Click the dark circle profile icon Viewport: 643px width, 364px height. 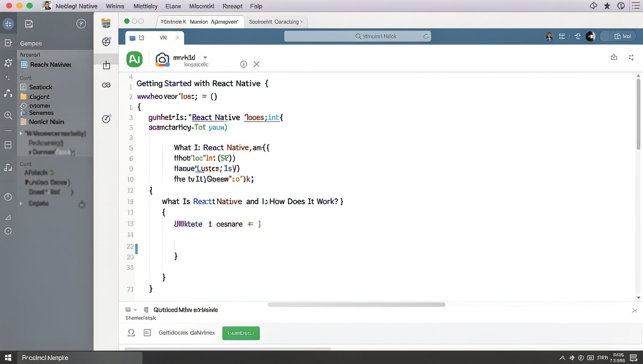pos(590,36)
